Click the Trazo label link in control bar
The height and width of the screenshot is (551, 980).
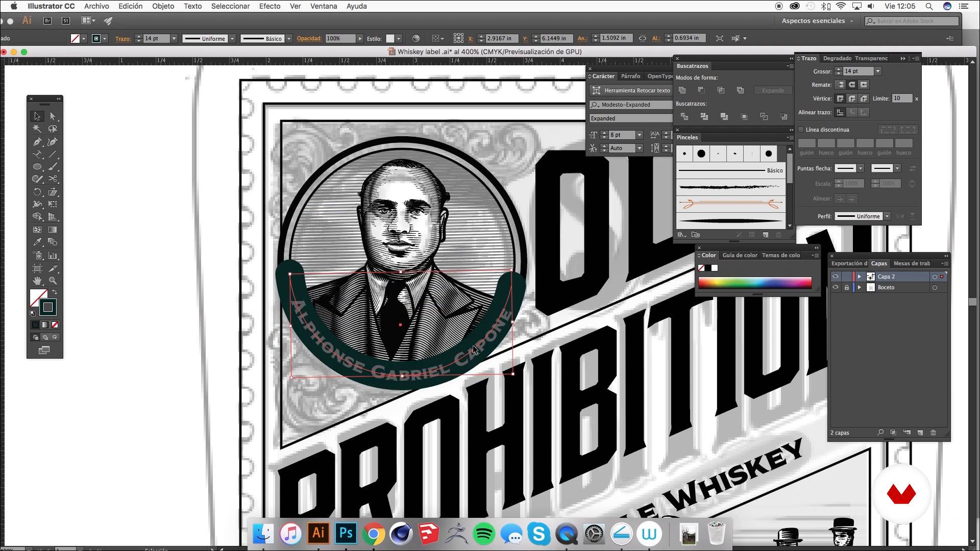[122, 39]
